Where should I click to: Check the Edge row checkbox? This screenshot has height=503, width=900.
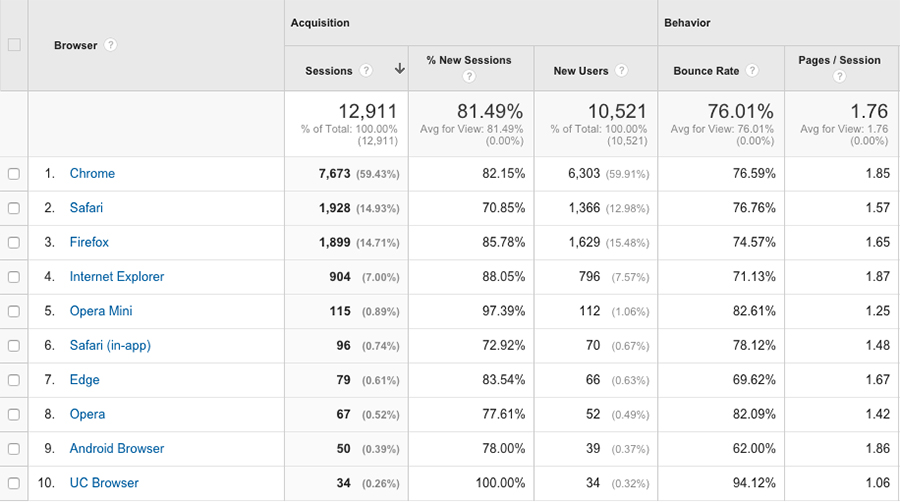(13, 380)
